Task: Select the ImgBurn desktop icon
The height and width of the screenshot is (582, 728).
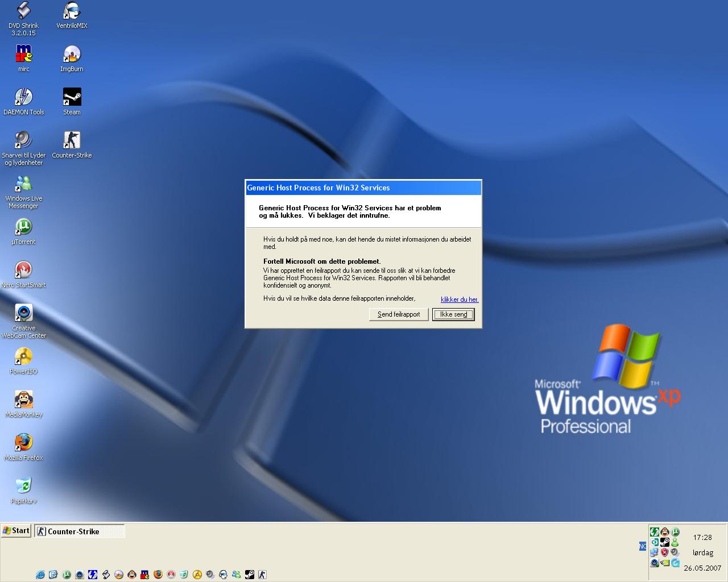Action: click(x=72, y=55)
